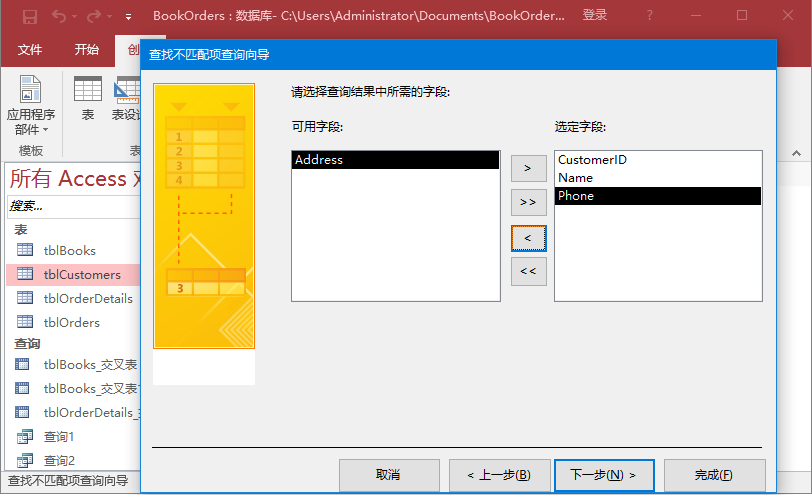Click the Undo arrow icon
Viewport: 812px width, 495px height.
(60, 16)
